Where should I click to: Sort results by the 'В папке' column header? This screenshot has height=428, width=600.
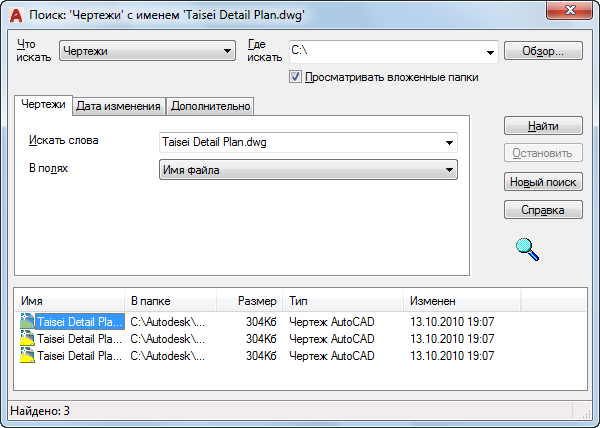click(170, 301)
